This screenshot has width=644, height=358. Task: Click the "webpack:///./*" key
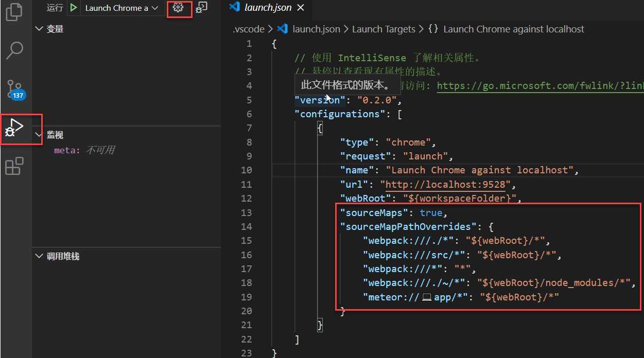[x=408, y=241]
